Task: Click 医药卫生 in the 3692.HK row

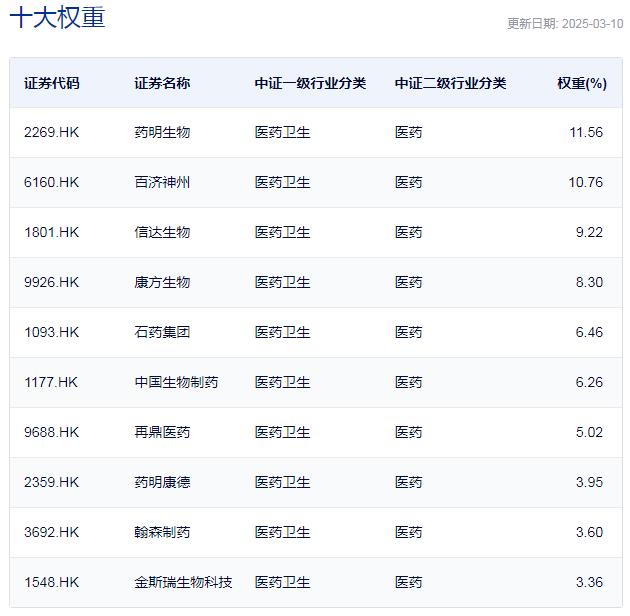Action: tap(282, 532)
